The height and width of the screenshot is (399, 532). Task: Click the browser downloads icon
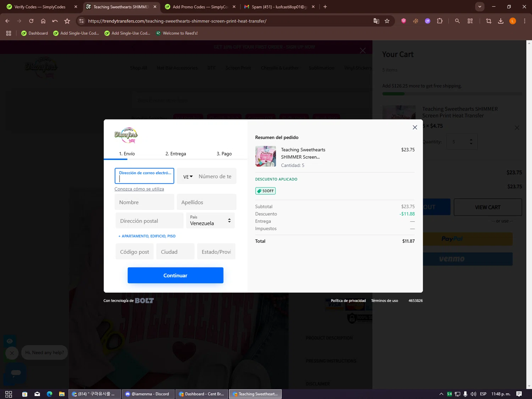500,21
